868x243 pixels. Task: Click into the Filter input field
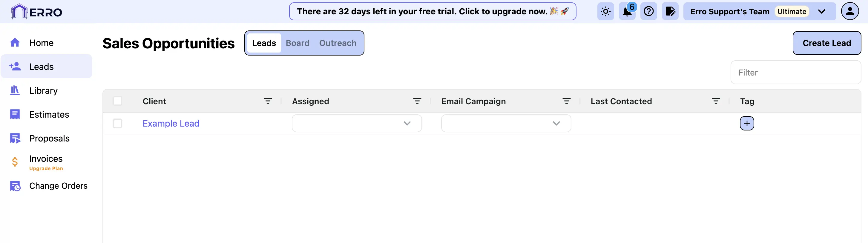pyautogui.click(x=795, y=72)
